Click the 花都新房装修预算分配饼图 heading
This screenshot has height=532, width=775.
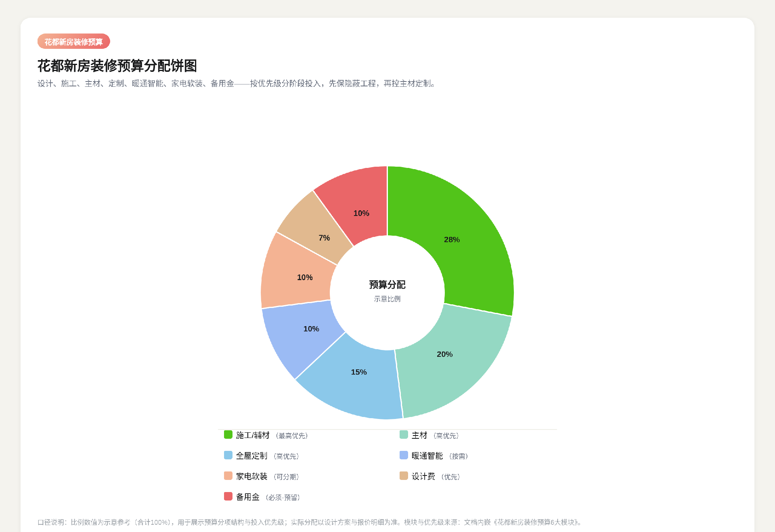117,66
